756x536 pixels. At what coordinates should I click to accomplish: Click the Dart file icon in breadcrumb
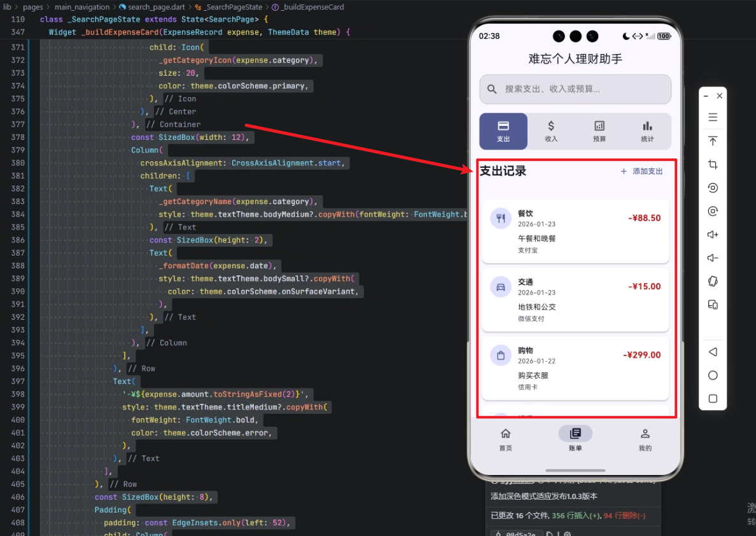tap(122, 7)
